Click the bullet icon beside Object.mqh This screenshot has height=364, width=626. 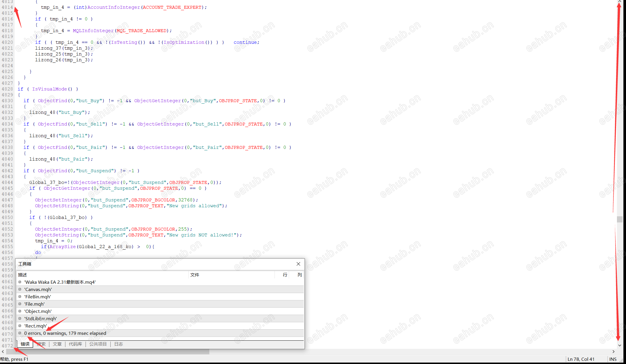[x=20, y=311]
